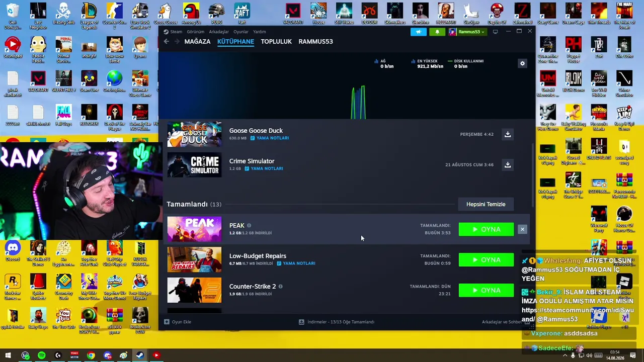Click Crime Simulator thumbnail
This screenshot has height=362, width=644.
click(194, 165)
